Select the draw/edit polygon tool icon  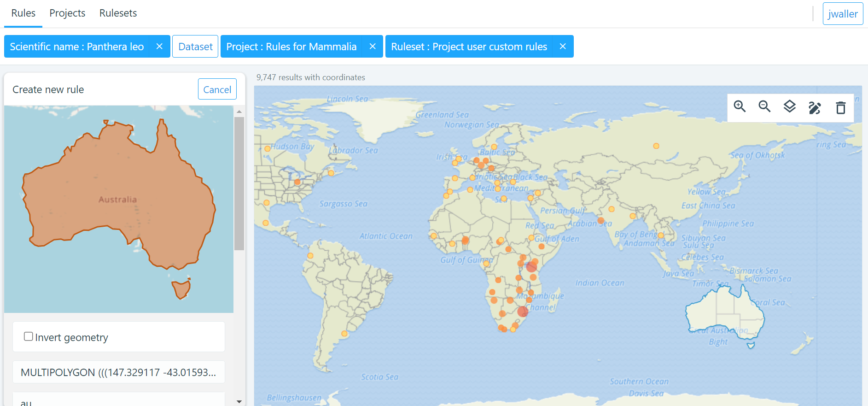tap(815, 108)
